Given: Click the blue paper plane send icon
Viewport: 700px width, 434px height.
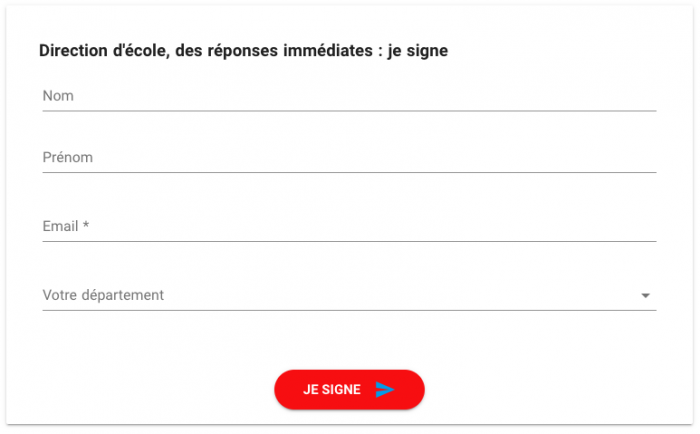Looking at the screenshot, I should click(384, 390).
